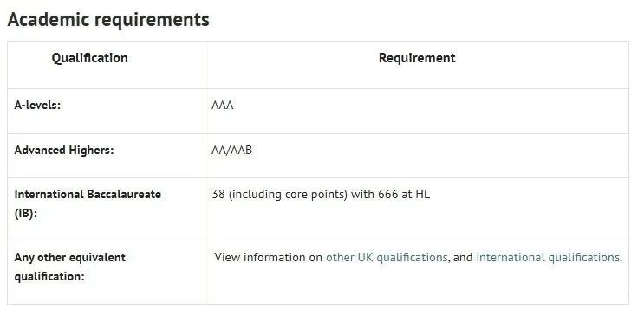
Task: Select the Qualification column header
Action: pyautogui.click(x=89, y=58)
